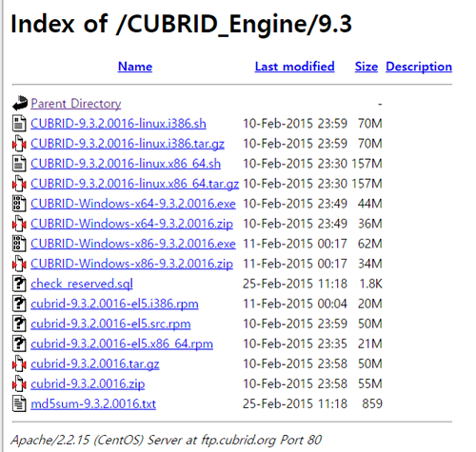476x452 pixels.
Task: Click the unknown-file icon beside cubrid-9.3.2.0016-el5.src.rpm
Action: point(19,324)
